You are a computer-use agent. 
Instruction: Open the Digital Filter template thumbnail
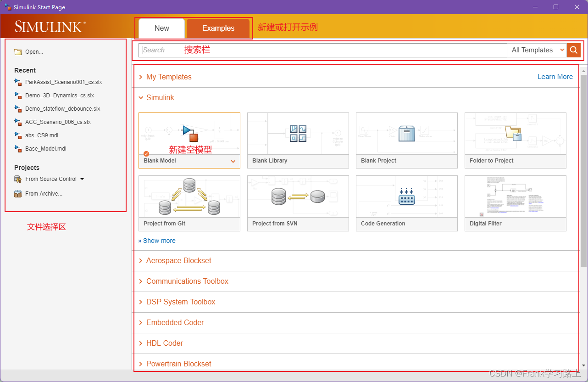click(515, 197)
